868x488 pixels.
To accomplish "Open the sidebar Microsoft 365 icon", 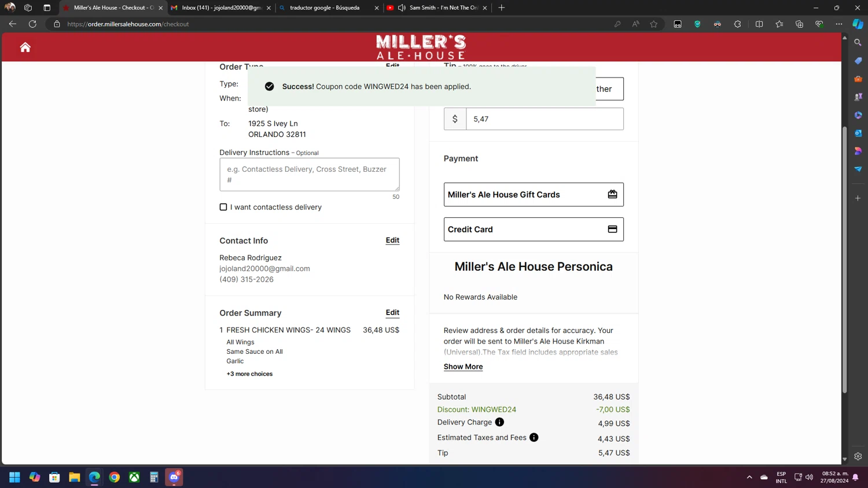I will tap(858, 115).
